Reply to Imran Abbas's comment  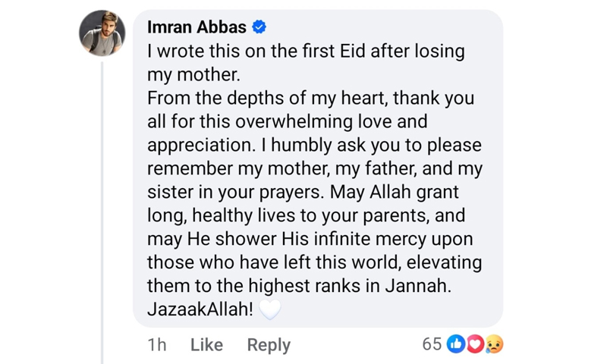click(269, 345)
